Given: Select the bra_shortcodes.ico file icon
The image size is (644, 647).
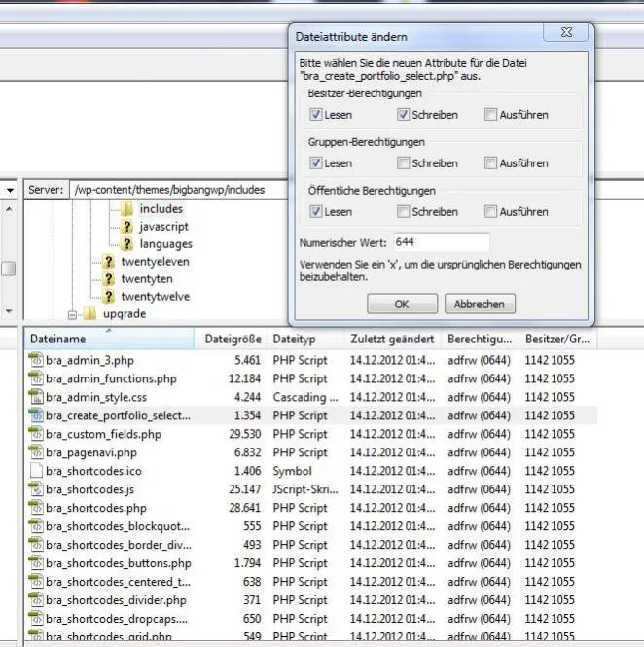Looking at the screenshot, I should 36,471.
